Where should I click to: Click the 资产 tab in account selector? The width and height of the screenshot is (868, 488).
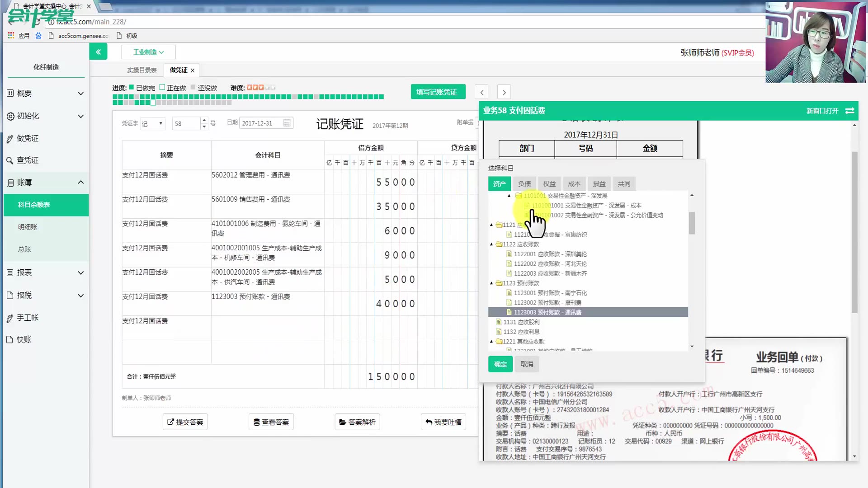(x=500, y=183)
